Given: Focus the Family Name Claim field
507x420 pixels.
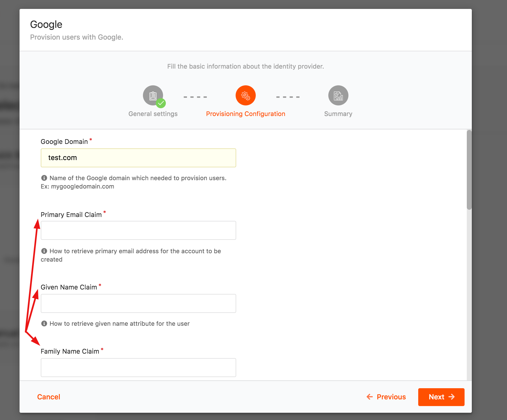Looking at the screenshot, I should [x=138, y=368].
